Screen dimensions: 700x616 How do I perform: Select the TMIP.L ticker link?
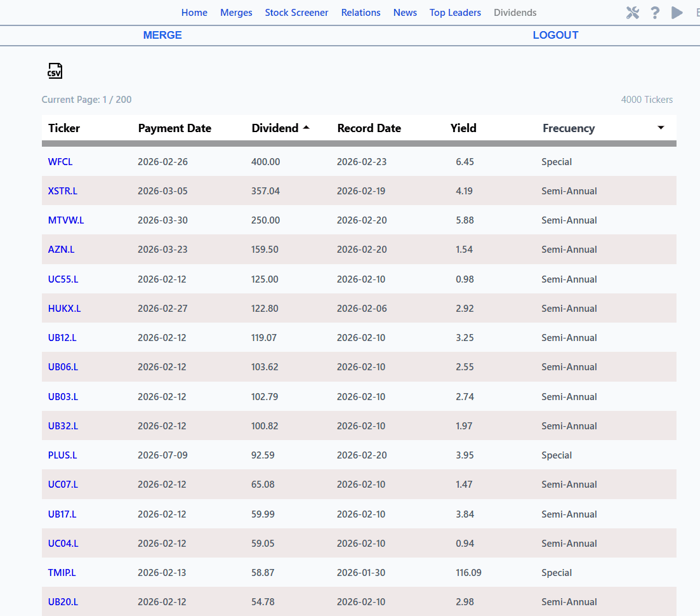tap(62, 573)
